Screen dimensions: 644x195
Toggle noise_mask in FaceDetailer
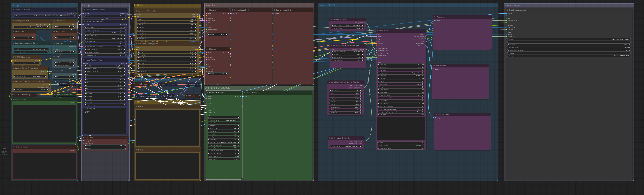click(400, 84)
